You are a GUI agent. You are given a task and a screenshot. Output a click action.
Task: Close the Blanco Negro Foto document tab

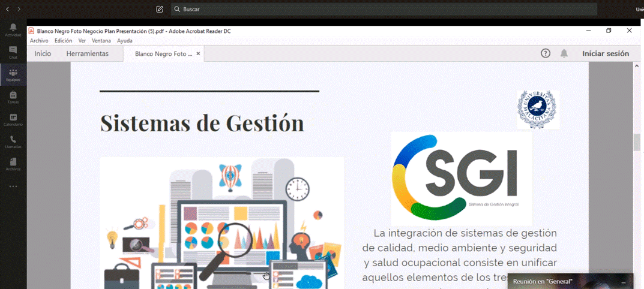[x=198, y=54]
